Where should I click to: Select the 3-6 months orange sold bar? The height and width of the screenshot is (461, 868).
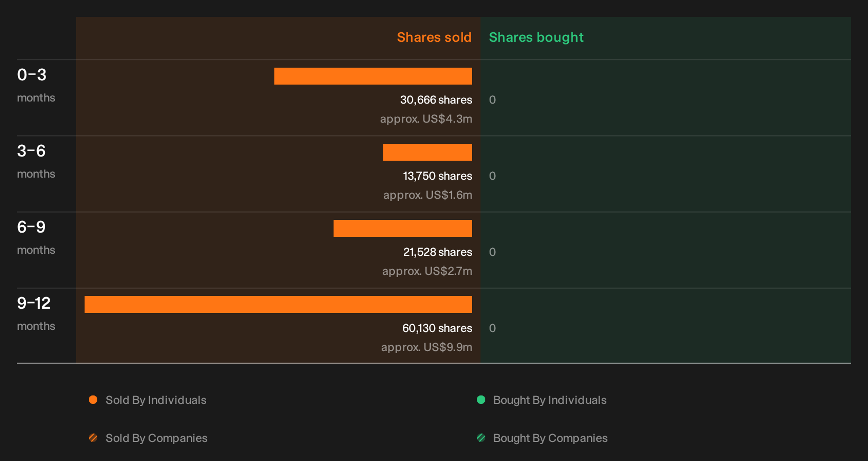pyautogui.click(x=428, y=152)
